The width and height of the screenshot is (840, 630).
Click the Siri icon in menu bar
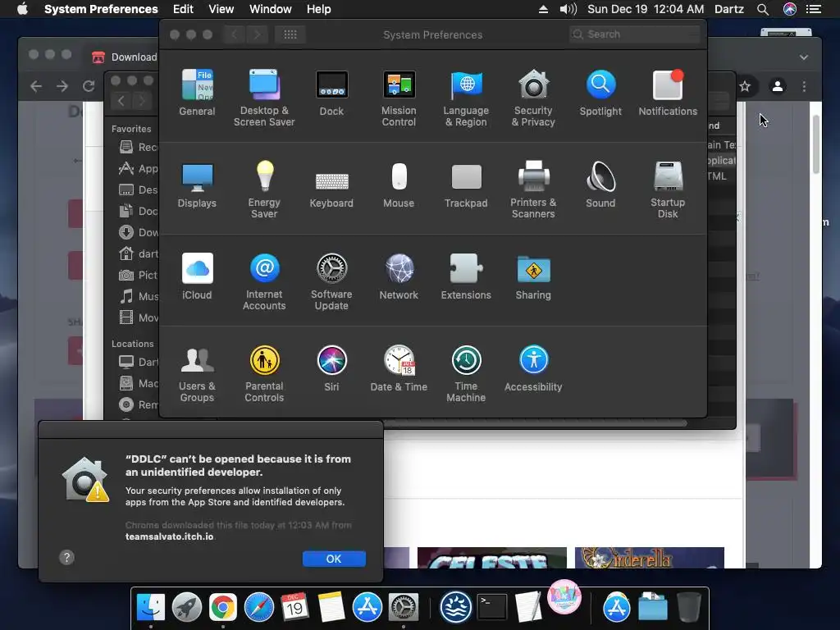click(790, 9)
